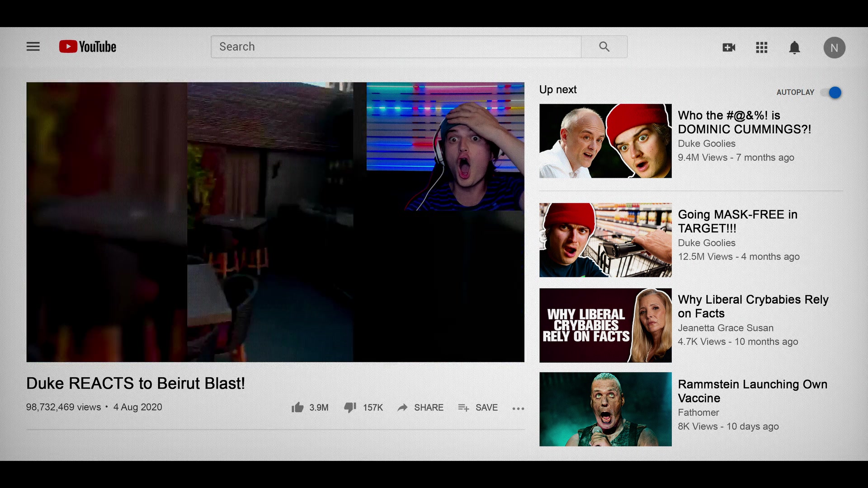Open 'Going MASK-FREE in TARGET!!!' video title
This screenshot has height=488, width=868.
tap(738, 221)
